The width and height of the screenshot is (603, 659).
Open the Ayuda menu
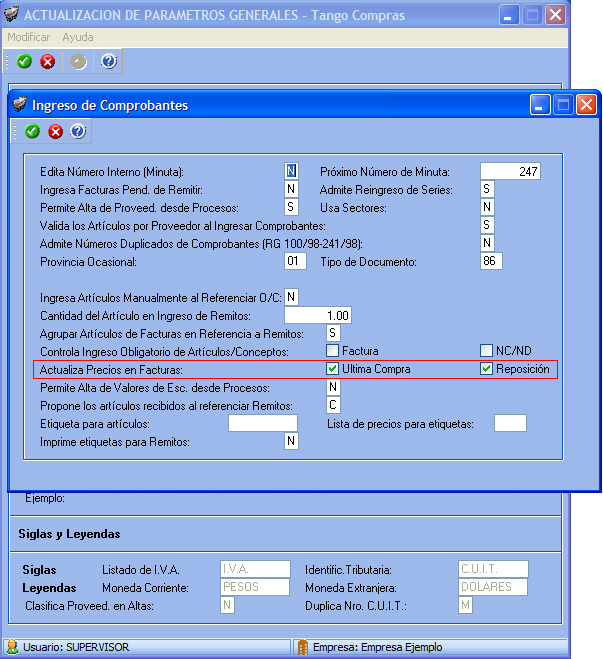(x=78, y=37)
